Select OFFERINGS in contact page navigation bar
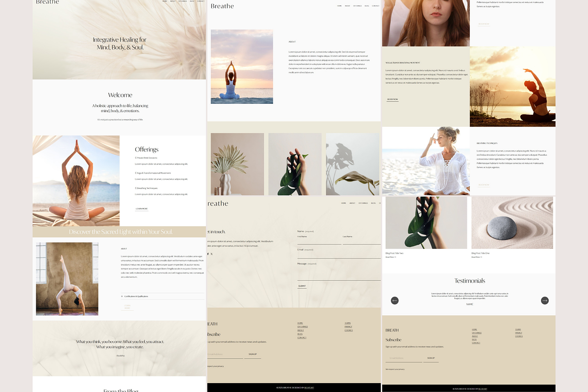 click(363, 203)
